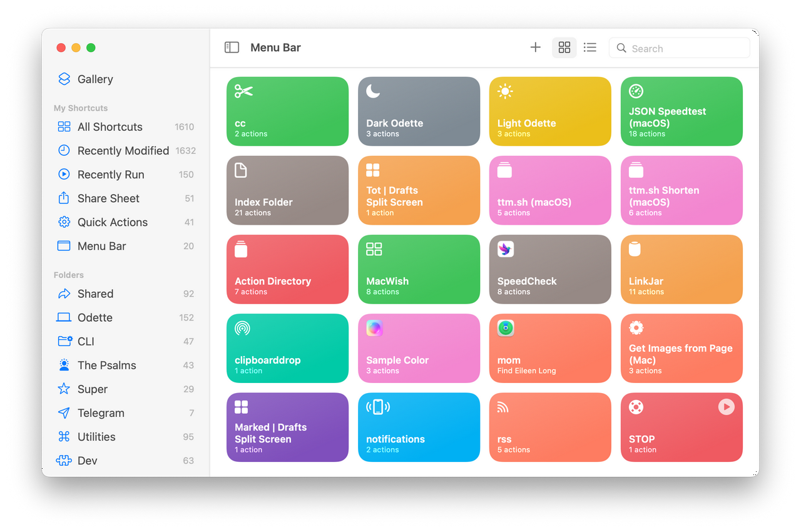Click the Super star icon
The height and width of the screenshot is (532, 801).
pyautogui.click(x=64, y=389)
